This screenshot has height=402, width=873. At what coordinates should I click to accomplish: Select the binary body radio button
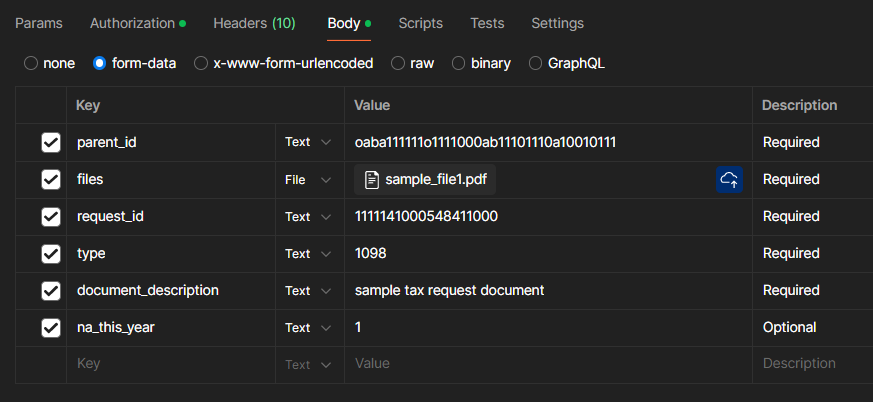458,63
